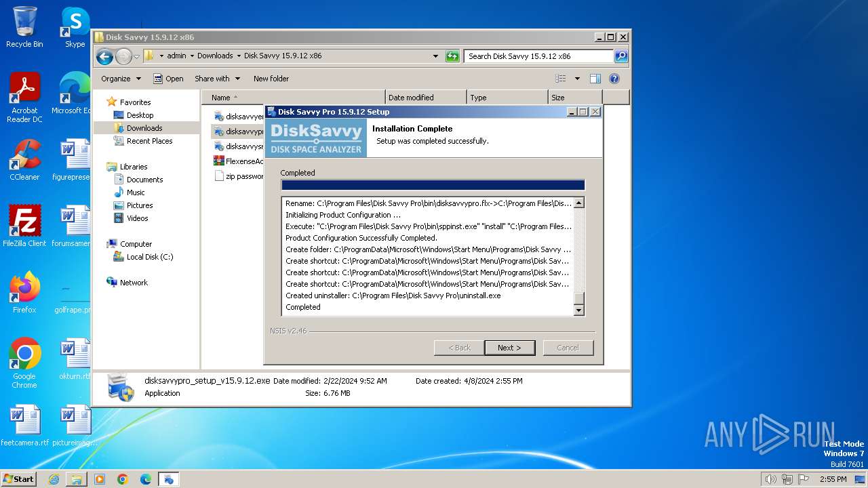
Task: Select zip password file in list
Action: 239,176
